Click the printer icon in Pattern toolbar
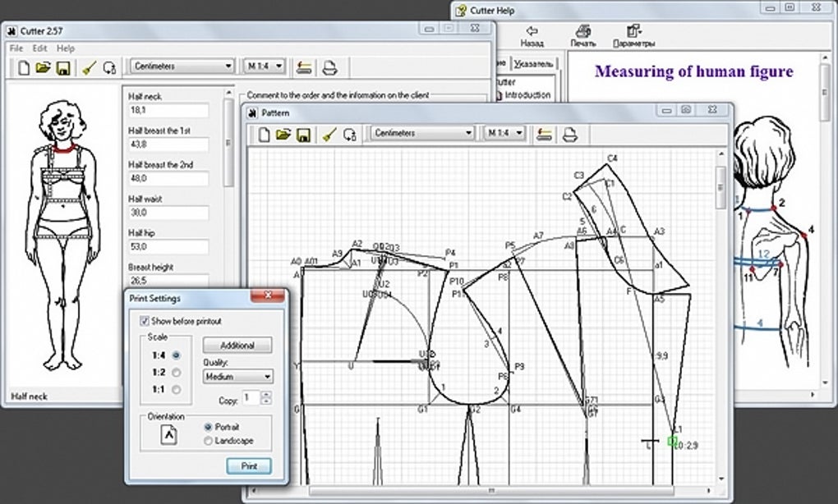 pyautogui.click(x=570, y=134)
